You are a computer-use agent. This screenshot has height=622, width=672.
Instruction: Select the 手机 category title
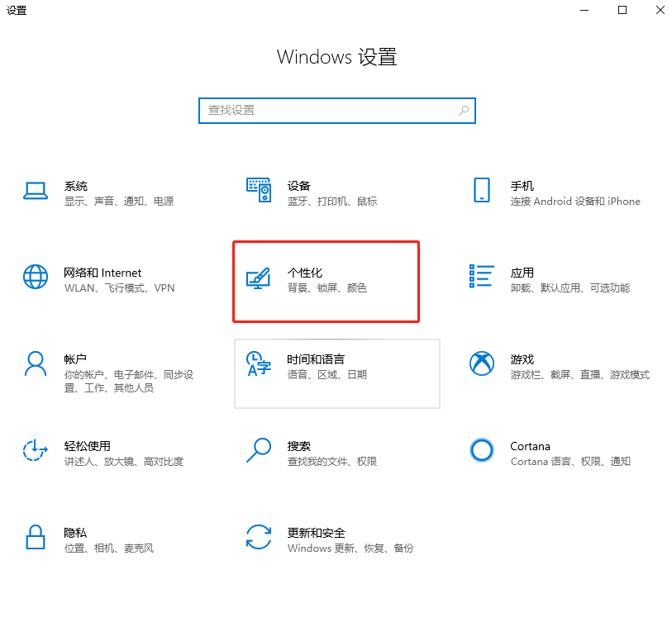(x=522, y=187)
